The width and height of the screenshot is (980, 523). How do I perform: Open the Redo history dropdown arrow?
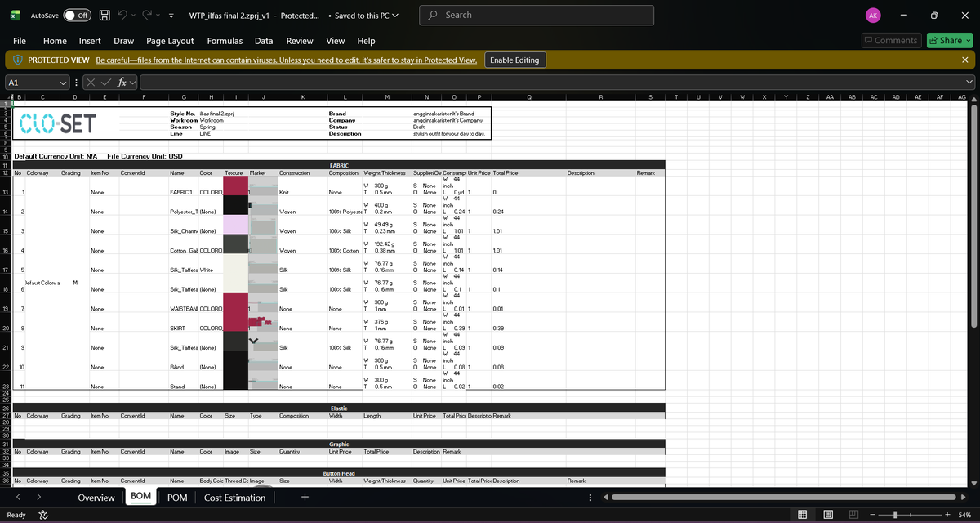(x=158, y=15)
